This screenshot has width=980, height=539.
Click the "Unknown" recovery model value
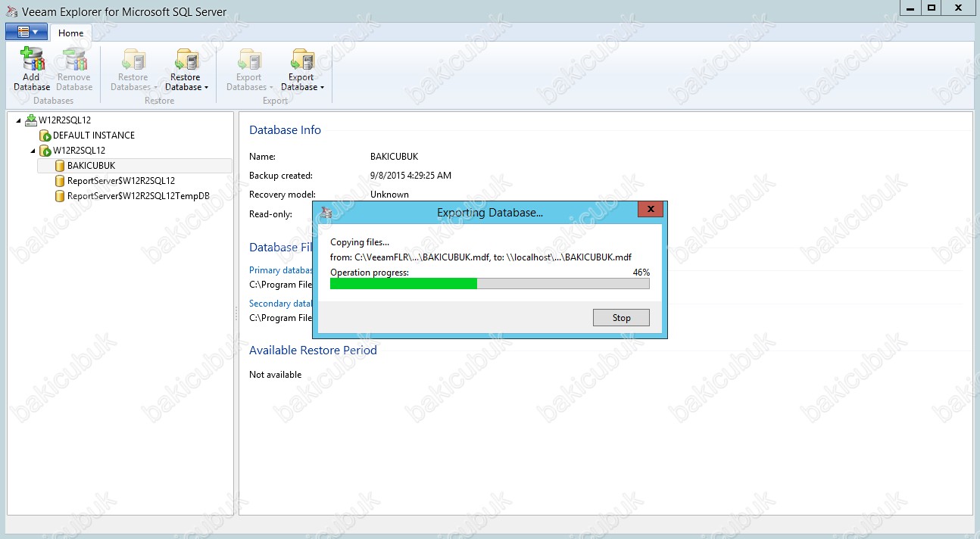pyautogui.click(x=389, y=195)
